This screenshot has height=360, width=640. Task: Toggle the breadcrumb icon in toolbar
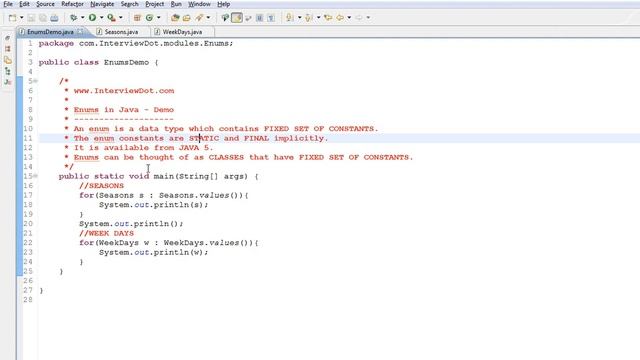tap(225, 18)
